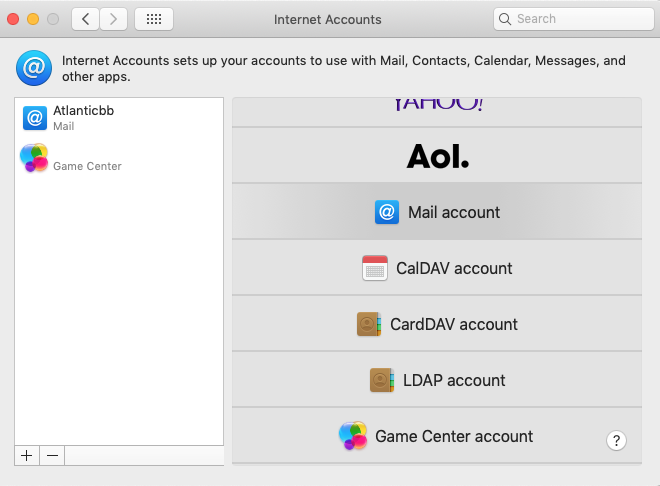
Task: Click the blue @ Mail account icon
Action: [x=387, y=212]
